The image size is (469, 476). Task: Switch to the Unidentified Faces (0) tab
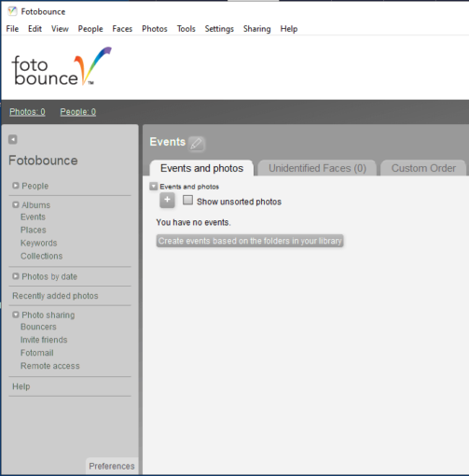[317, 168]
